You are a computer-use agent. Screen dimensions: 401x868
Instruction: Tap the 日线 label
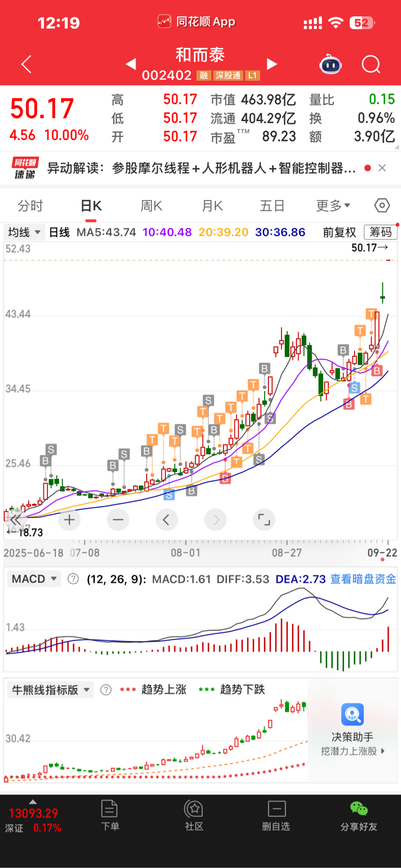point(59,232)
